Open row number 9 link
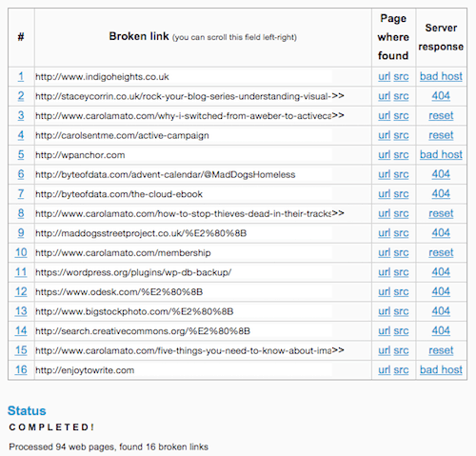This screenshot has height=456, width=476. [x=21, y=233]
